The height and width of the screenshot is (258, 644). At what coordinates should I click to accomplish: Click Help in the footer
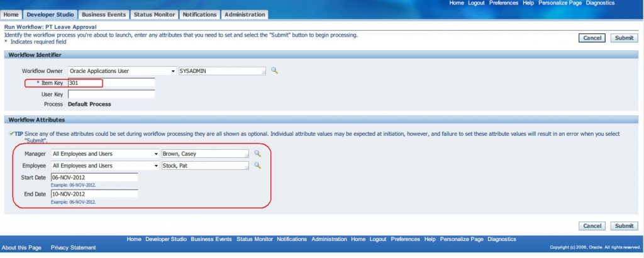[430, 239]
